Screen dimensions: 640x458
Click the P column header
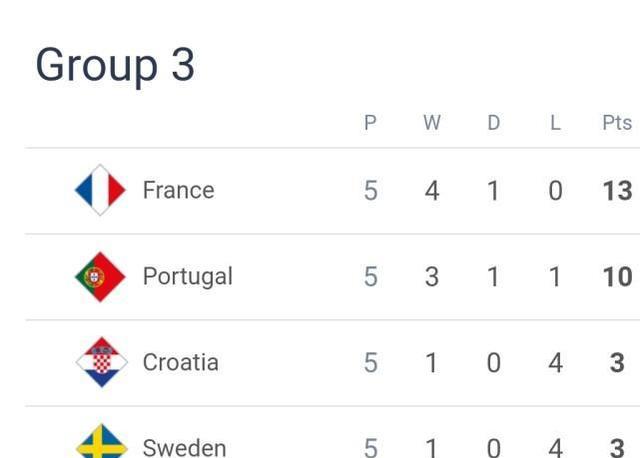(x=370, y=123)
